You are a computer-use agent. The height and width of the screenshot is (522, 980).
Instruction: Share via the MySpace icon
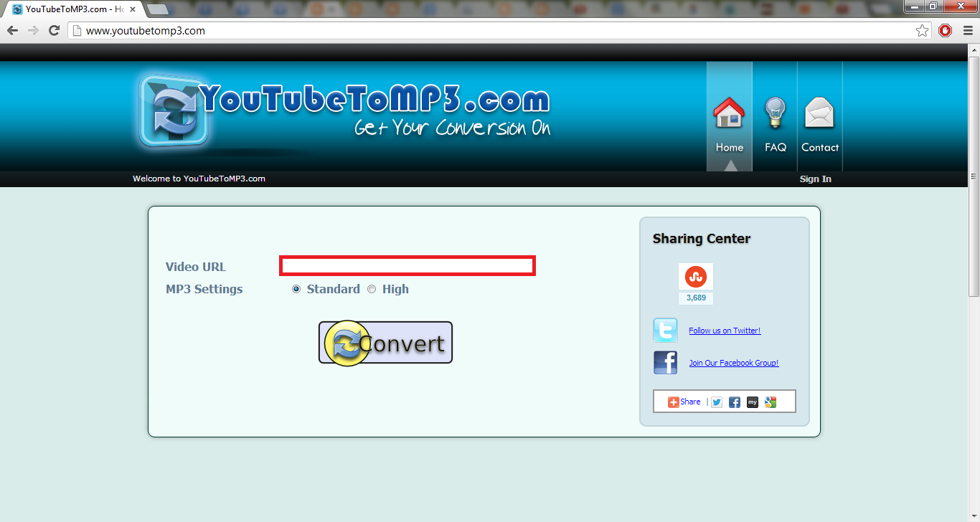point(753,402)
